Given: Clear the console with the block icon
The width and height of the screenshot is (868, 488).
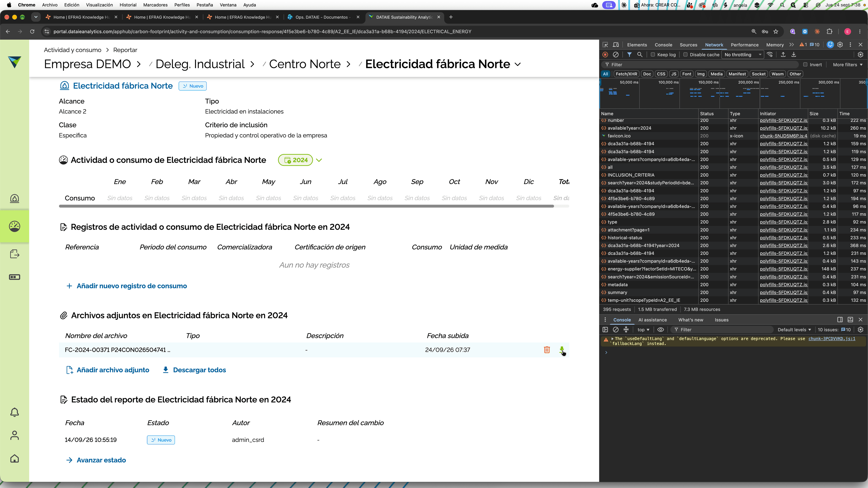Looking at the screenshot, I should tap(616, 330).
